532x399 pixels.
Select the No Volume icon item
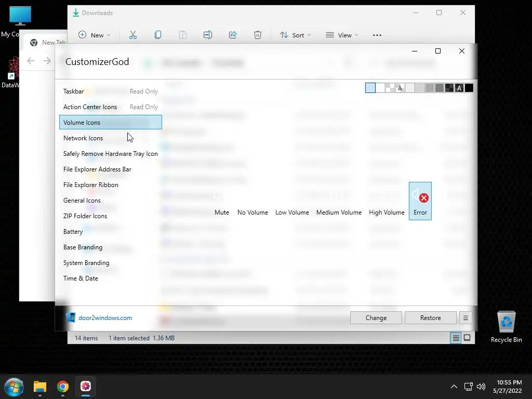tap(252, 201)
